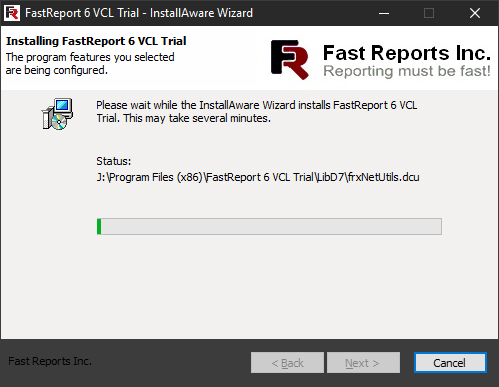Click the FastReport icon in the title bar
Viewport: 499px width, 387px height.
click(x=12, y=13)
